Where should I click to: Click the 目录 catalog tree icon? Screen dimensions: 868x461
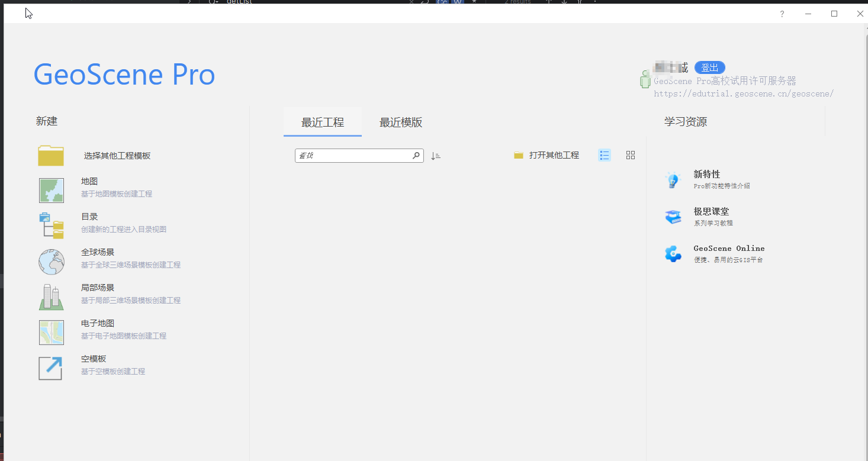52,226
